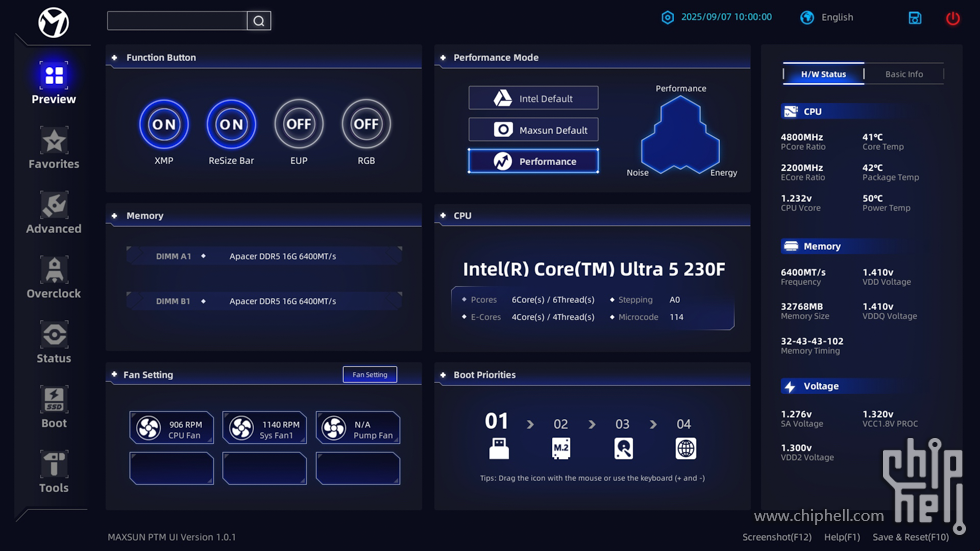Click the Sys Fan1 tile
This screenshot has height=551, width=980.
tap(264, 428)
